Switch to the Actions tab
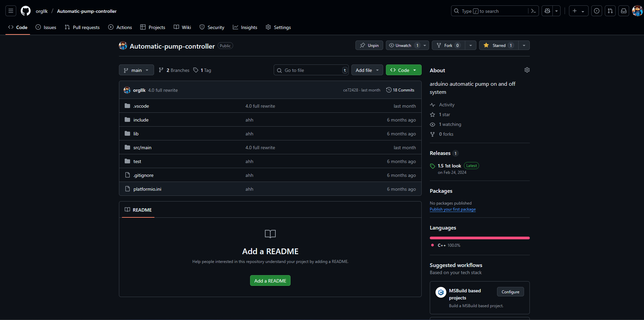Viewport: 644px width, 320px height. 120,27
